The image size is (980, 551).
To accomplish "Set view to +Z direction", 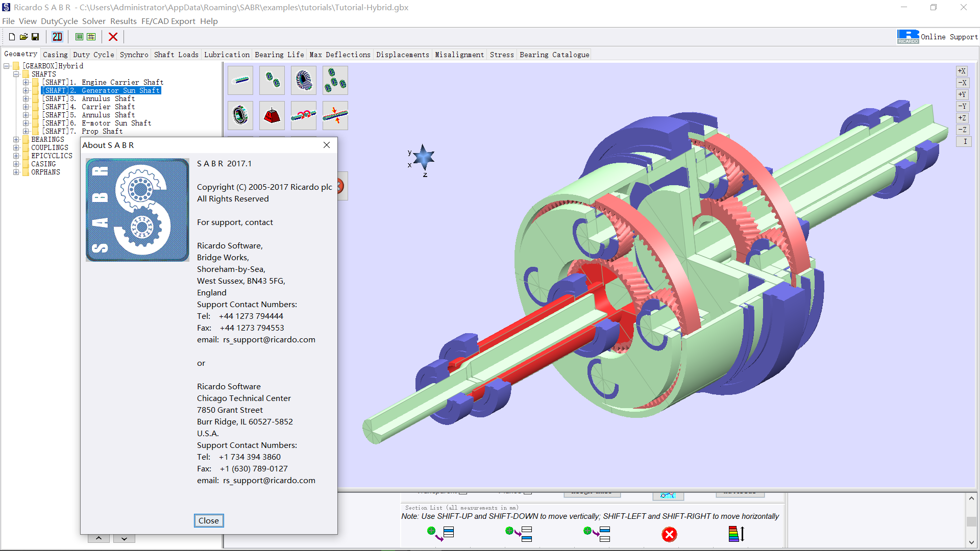I will 962,118.
